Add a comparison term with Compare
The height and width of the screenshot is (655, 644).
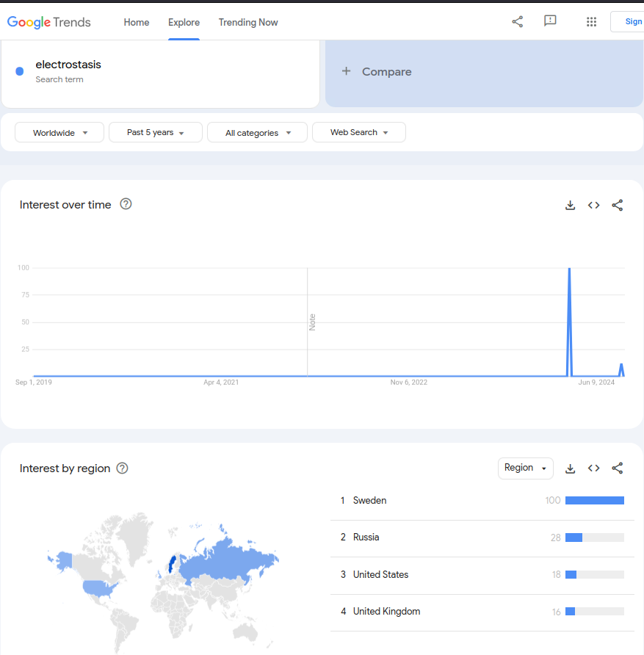(x=484, y=72)
